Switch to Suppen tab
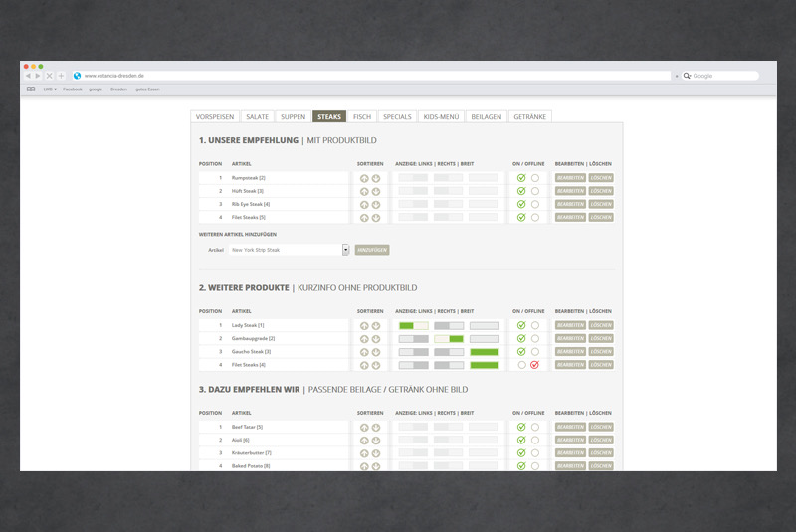Viewport: 796px width, 532px height. coord(293,117)
